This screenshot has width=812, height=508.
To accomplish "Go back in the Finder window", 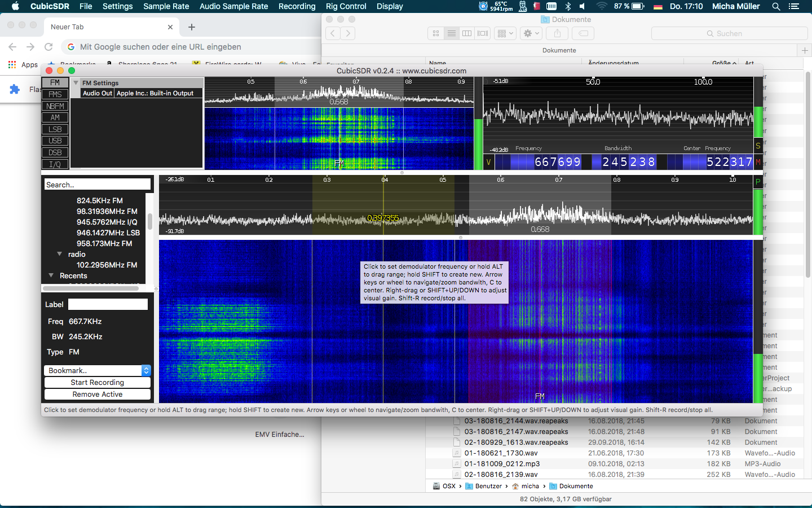I will 333,33.
